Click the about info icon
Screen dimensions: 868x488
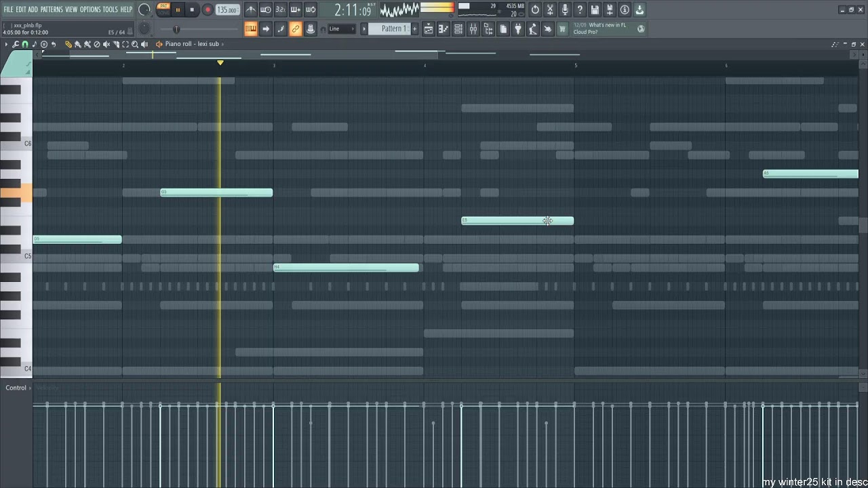625,9
